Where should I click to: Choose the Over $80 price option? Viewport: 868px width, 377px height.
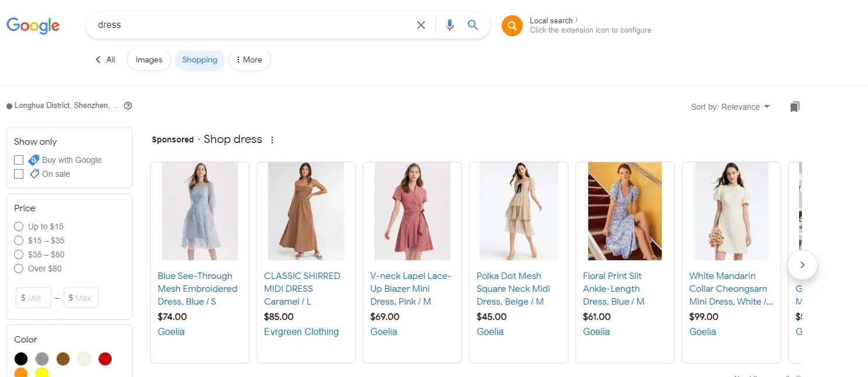19,268
